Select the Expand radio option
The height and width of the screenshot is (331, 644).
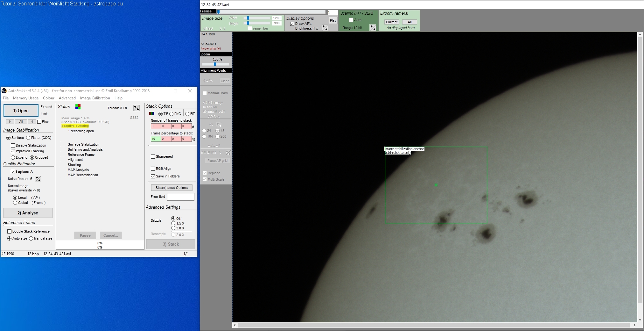click(13, 157)
